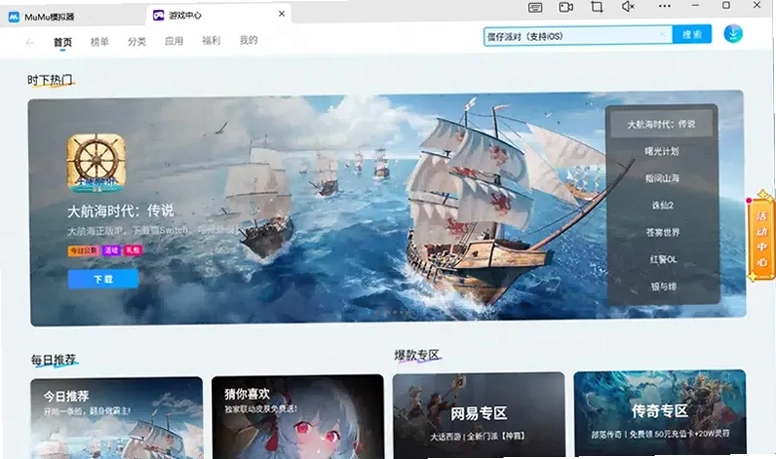The image size is (776, 459).
Task: Click the 时下热门 section heading
Action: pyautogui.click(x=50, y=80)
